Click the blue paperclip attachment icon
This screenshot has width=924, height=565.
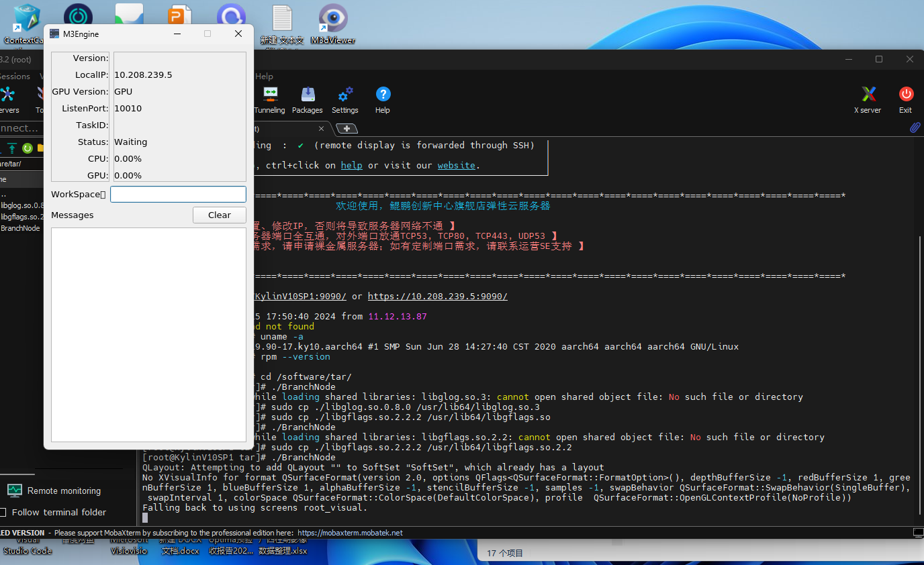pos(915,127)
